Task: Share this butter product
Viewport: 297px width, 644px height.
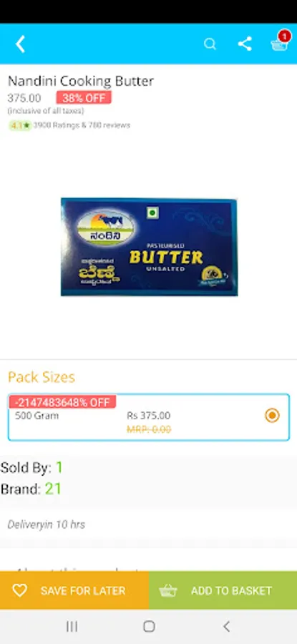Action: pyautogui.click(x=245, y=44)
